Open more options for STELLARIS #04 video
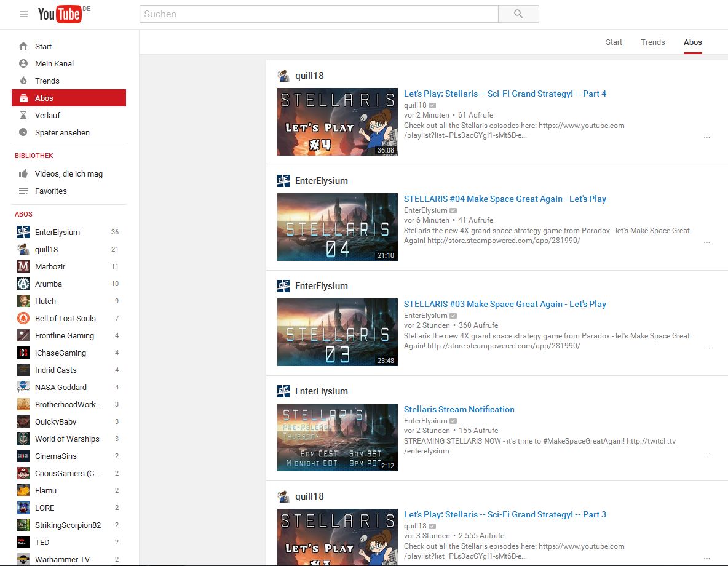728x566 pixels. (706, 242)
